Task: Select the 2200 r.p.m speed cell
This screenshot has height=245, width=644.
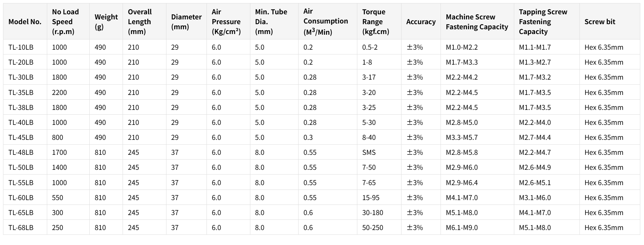Action: 59,93
